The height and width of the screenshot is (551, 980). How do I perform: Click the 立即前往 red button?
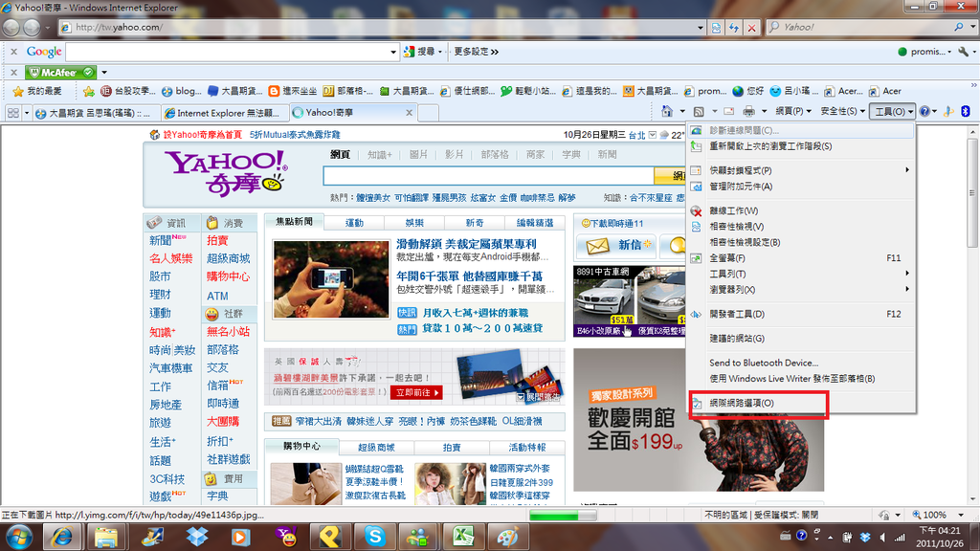point(416,393)
